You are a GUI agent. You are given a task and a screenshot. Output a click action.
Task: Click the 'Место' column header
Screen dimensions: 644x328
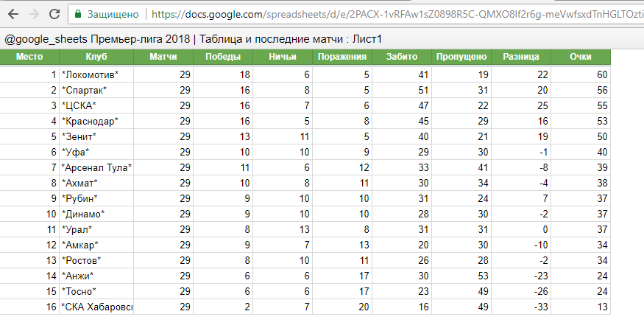(29, 57)
